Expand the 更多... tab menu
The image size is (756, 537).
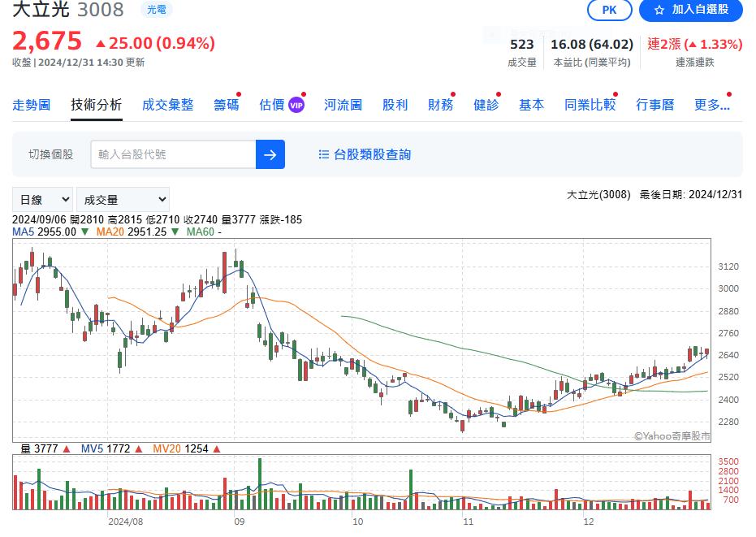coord(711,105)
